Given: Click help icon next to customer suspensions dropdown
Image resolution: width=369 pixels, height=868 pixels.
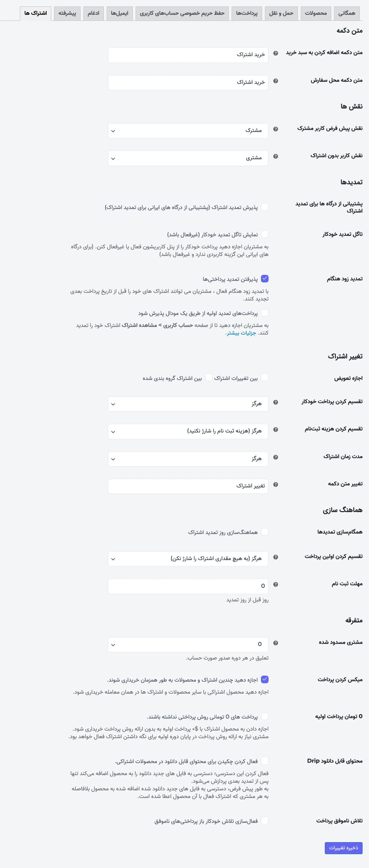Looking at the screenshot, I should [276, 643].
